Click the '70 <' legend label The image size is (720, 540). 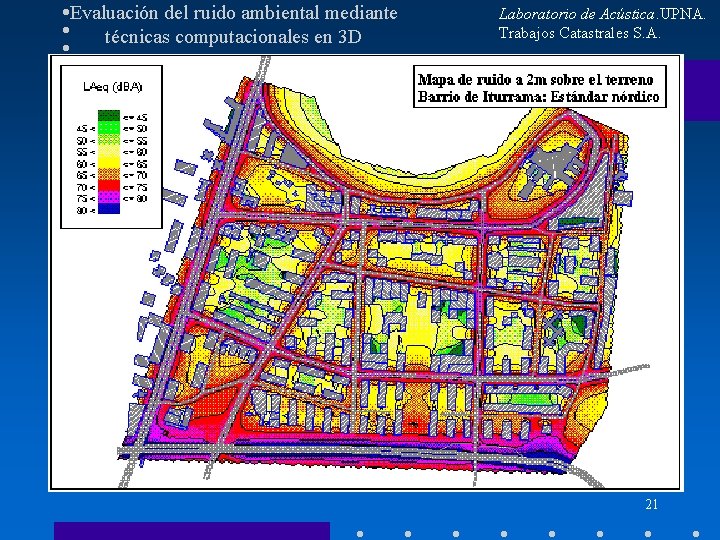tap(86, 187)
